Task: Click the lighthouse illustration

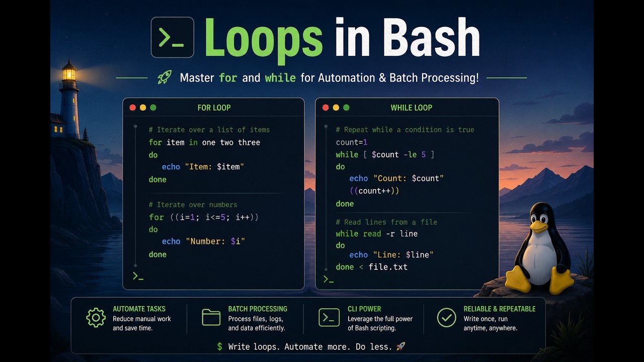Action: pyautogui.click(x=68, y=99)
